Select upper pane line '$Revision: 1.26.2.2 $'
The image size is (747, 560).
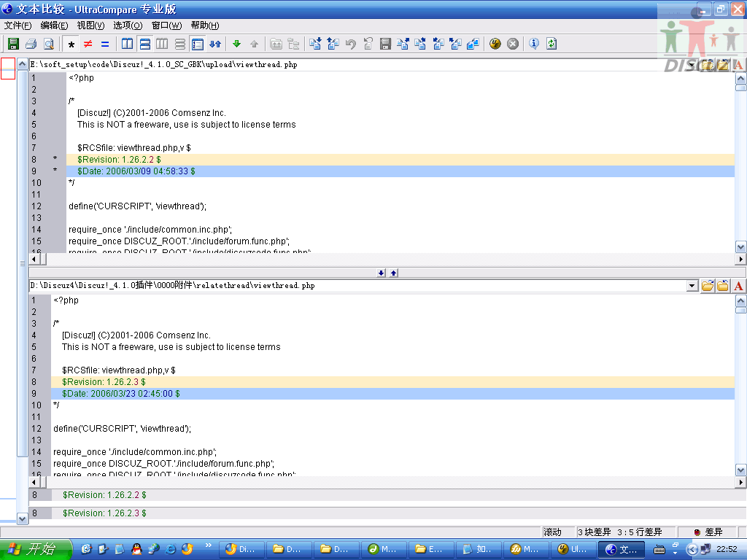pos(400,160)
